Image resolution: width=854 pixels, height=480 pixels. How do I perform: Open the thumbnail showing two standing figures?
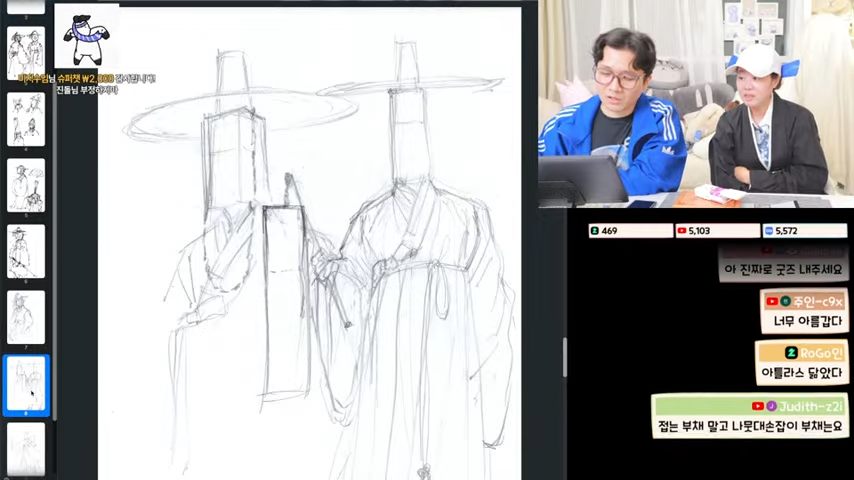pyautogui.click(x=26, y=53)
